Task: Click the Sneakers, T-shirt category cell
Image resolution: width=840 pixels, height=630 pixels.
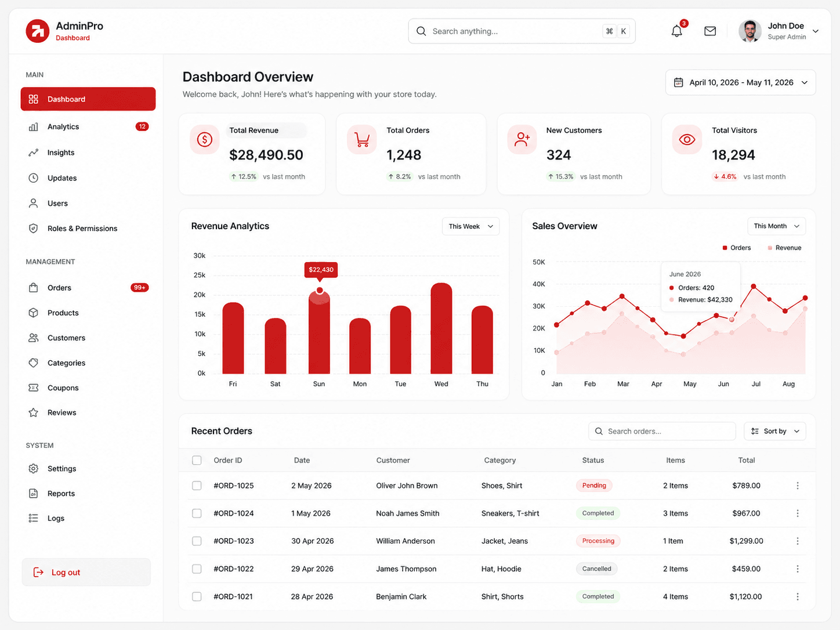Action: point(510,513)
